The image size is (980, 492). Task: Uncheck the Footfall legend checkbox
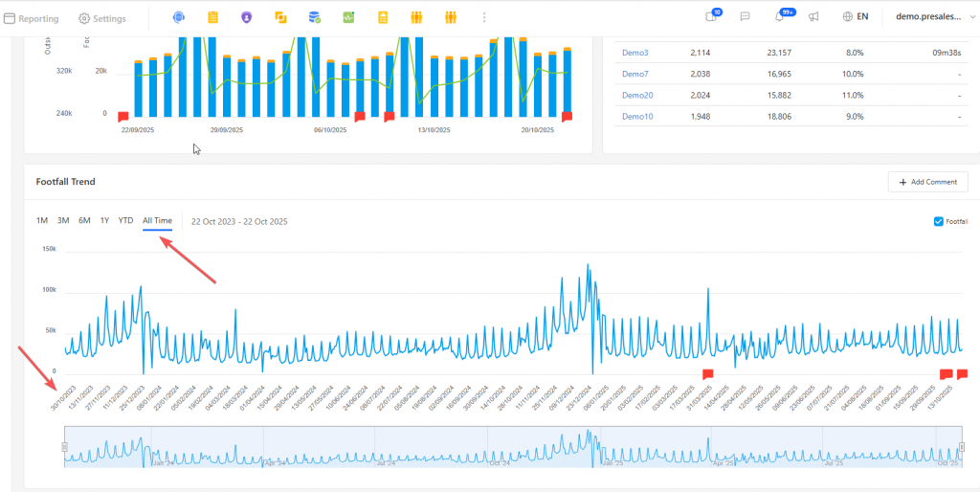coord(938,221)
